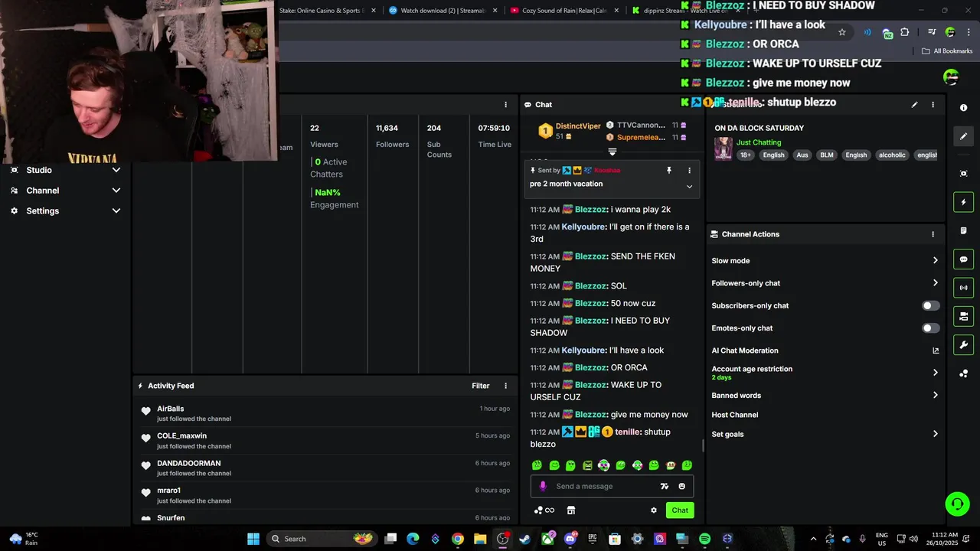Click the alcoholic stream tag
The height and width of the screenshot is (551, 980).
(x=892, y=155)
